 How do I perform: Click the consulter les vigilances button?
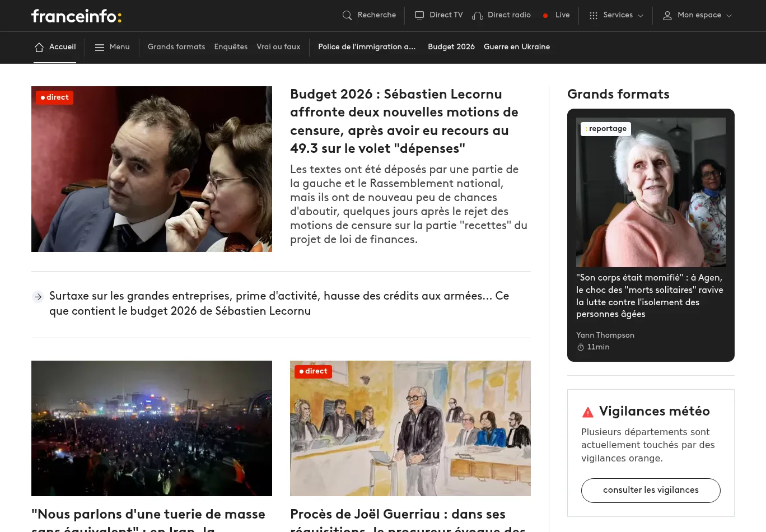651,490
